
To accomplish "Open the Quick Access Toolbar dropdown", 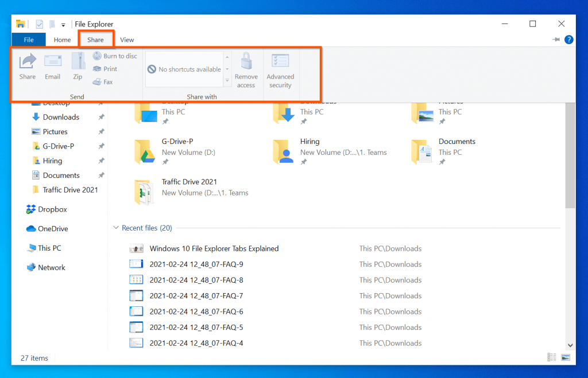I will (x=63, y=24).
